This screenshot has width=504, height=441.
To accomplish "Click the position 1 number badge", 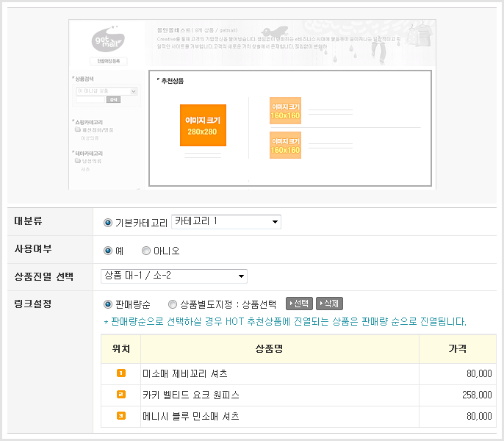I will [x=121, y=373].
